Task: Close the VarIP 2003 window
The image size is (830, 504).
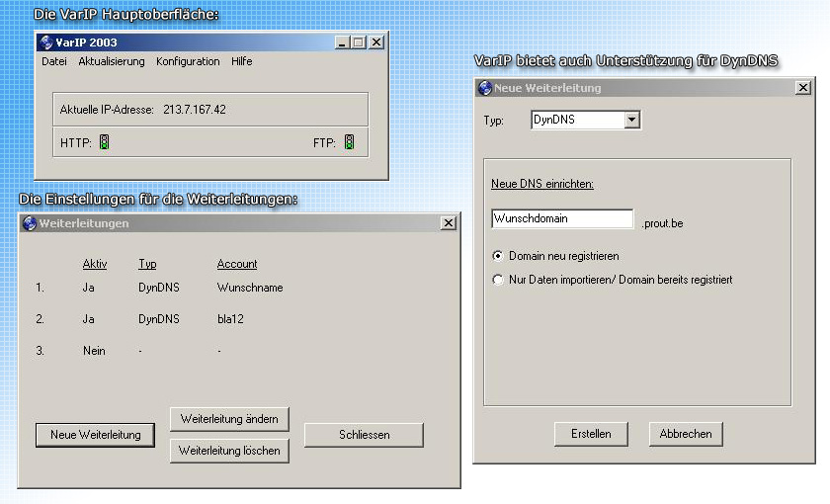Action: [x=376, y=42]
